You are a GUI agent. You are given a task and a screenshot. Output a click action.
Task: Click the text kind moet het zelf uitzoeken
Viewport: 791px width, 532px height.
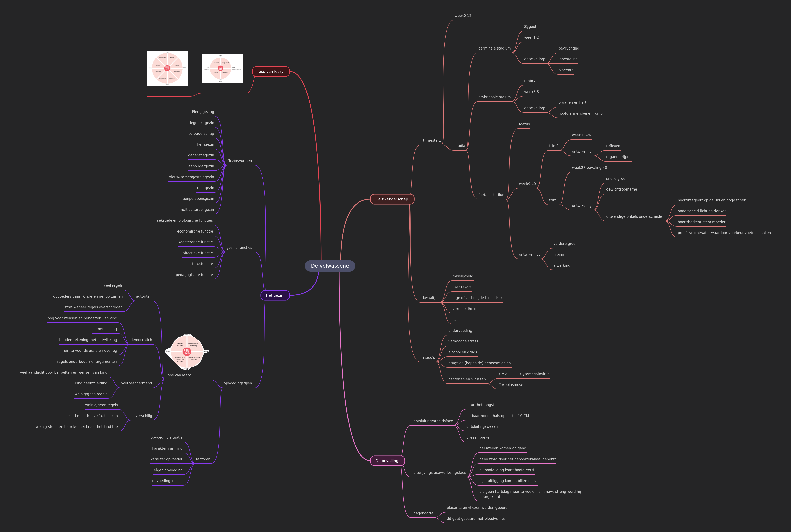click(x=93, y=416)
